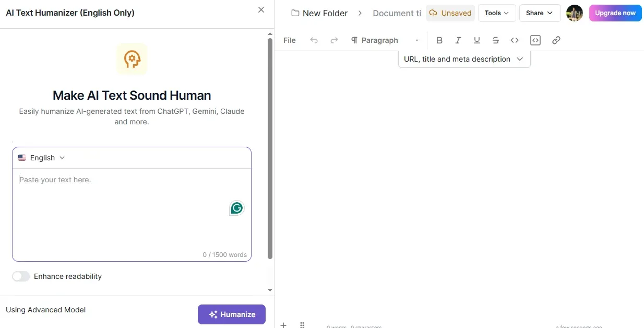The width and height of the screenshot is (644, 328).
Task: Click the Unsaved status button
Action: [x=450, y=13]
